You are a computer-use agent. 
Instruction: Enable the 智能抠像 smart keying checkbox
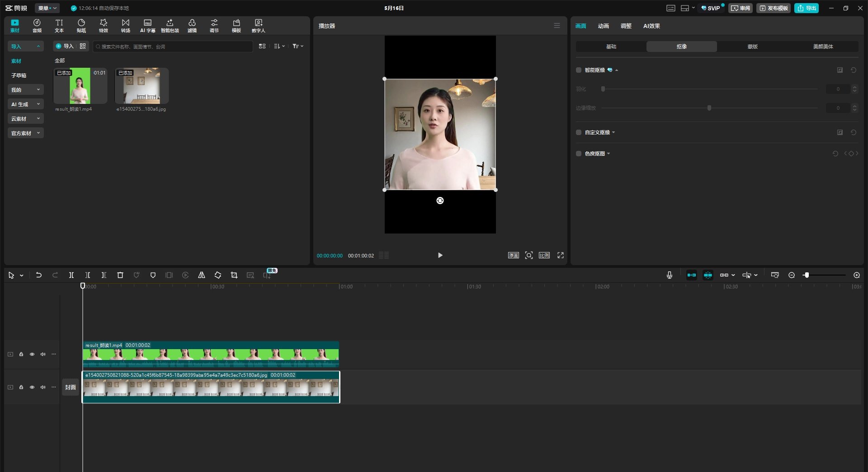(x=578, y=70)
